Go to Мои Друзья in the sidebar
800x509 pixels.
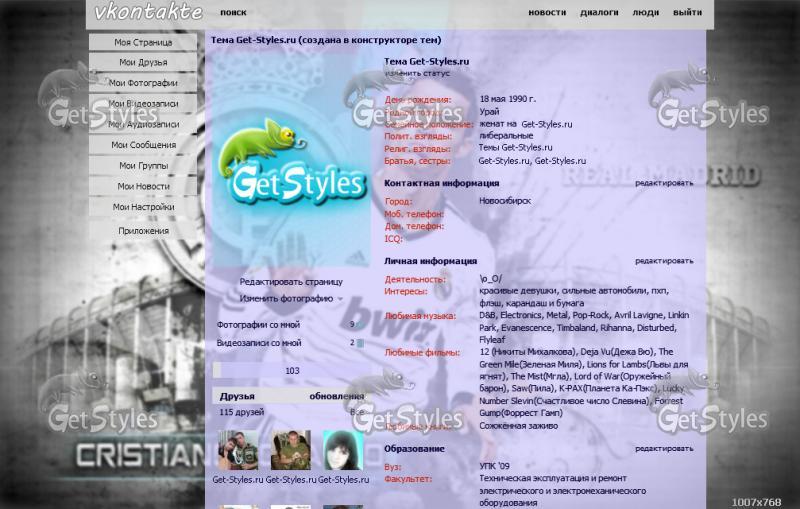pos(143,63)
